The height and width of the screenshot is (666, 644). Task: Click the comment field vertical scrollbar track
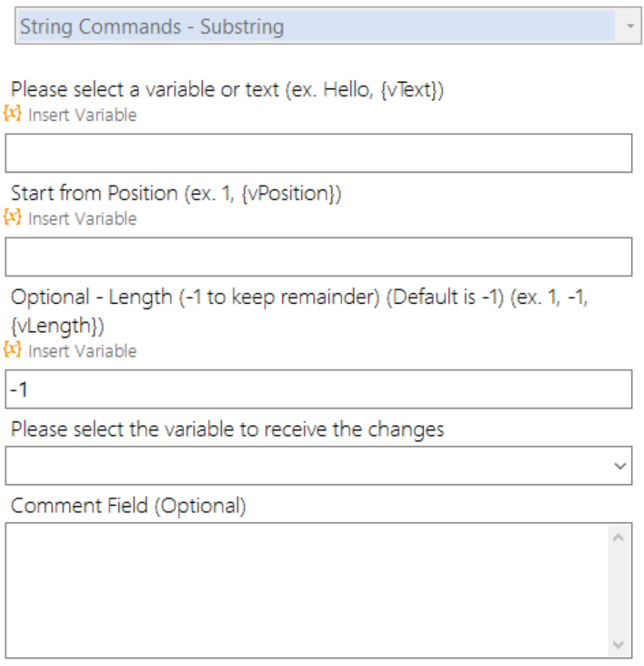click(x=619, y=590)
